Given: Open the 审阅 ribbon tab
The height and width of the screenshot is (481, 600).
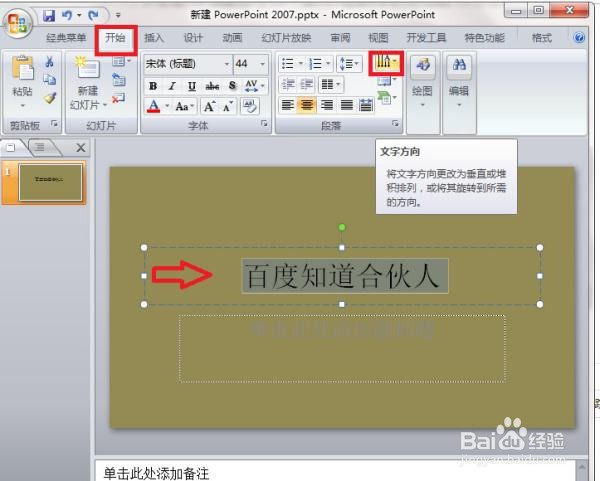Looking at the screenshot, I should click(x=341, y=38).
